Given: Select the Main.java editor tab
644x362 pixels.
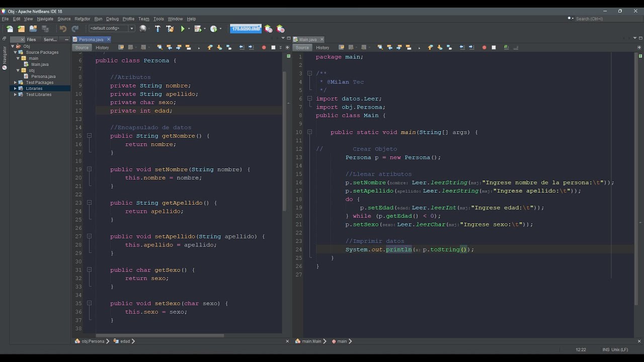Looking at the screenshot, I should click(x=308, y=39).
